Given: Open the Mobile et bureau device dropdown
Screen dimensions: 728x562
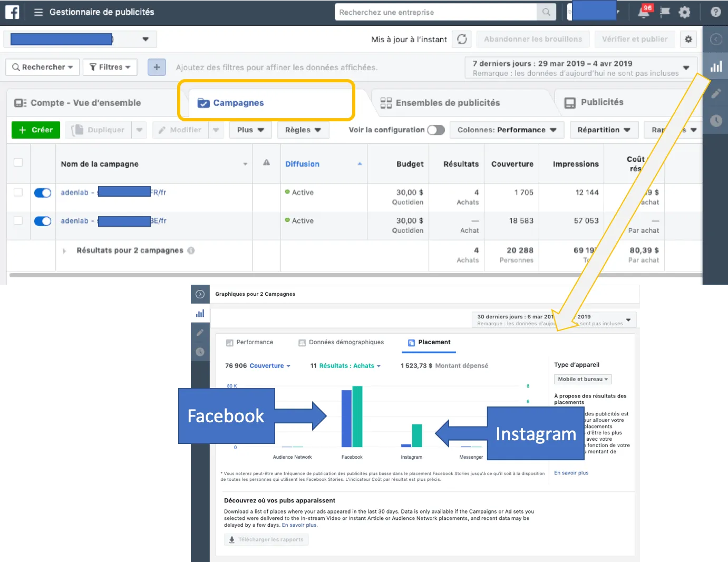Looking at the screenshot, I should 583,379.
